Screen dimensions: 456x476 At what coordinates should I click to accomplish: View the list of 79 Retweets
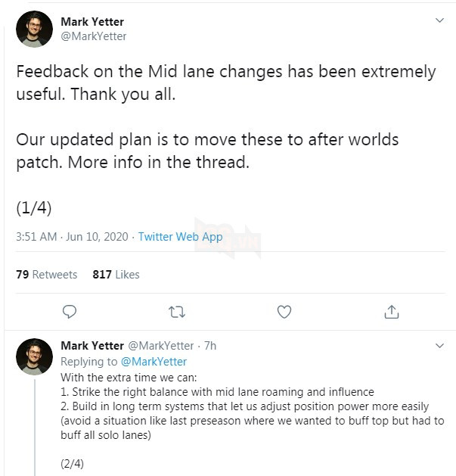pos(46,275)
